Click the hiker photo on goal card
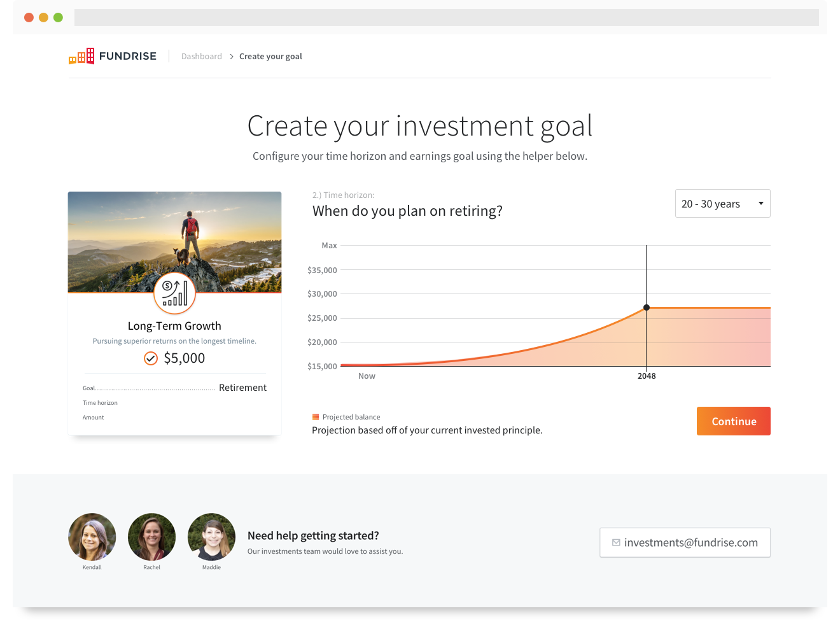 point(174,236)
